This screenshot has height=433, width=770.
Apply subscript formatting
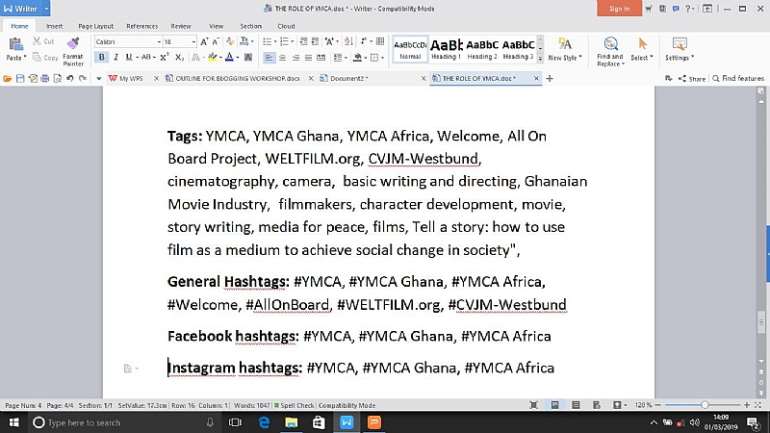point(179,57)
